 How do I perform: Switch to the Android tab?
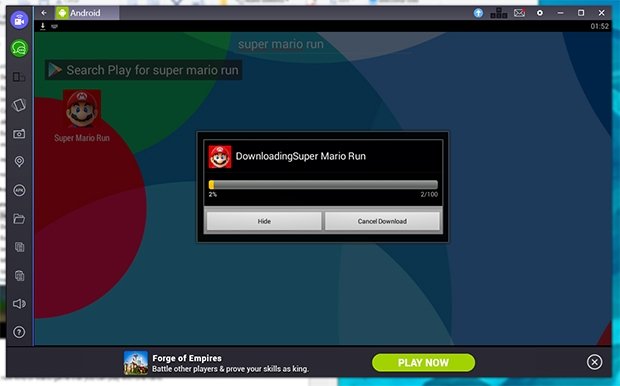(87, 13)
